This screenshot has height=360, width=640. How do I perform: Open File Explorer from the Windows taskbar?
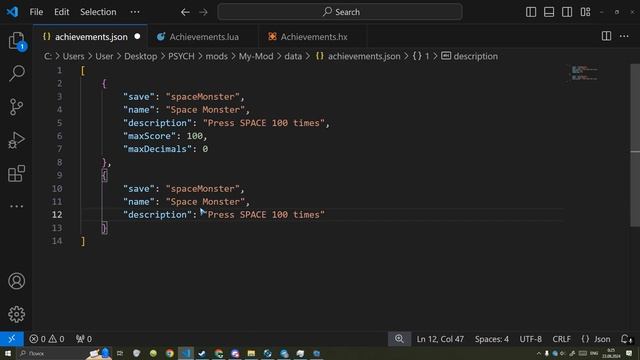point(251,353)
